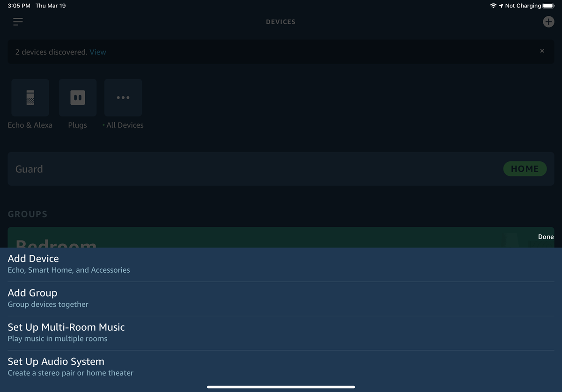Select Add Device menu option

(x=281, y=264)
